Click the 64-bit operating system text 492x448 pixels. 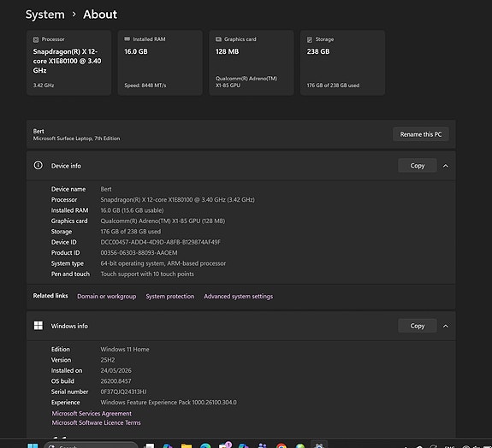[x=163, y=263]
